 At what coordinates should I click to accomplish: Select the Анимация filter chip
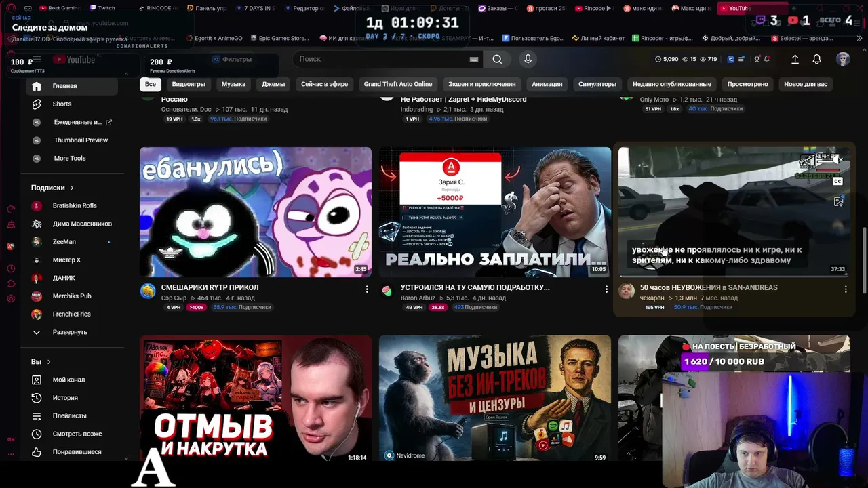point(547,84)
